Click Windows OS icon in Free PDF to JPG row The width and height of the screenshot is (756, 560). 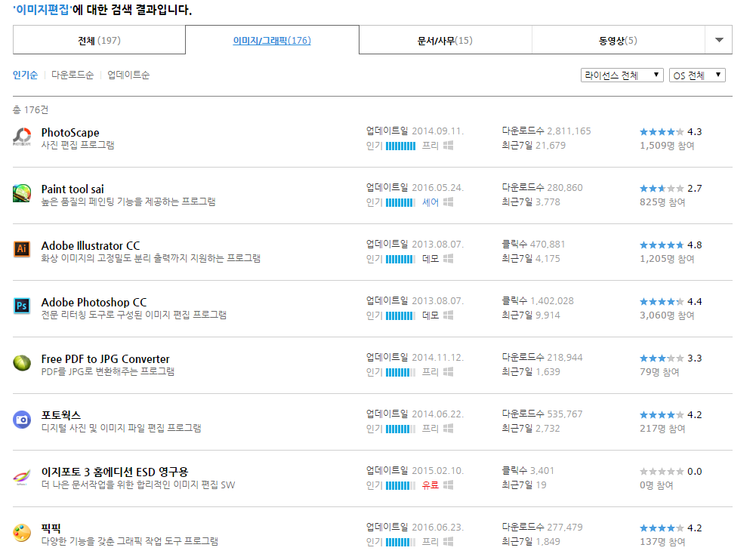pyautogui.click(x=448, y=372)
